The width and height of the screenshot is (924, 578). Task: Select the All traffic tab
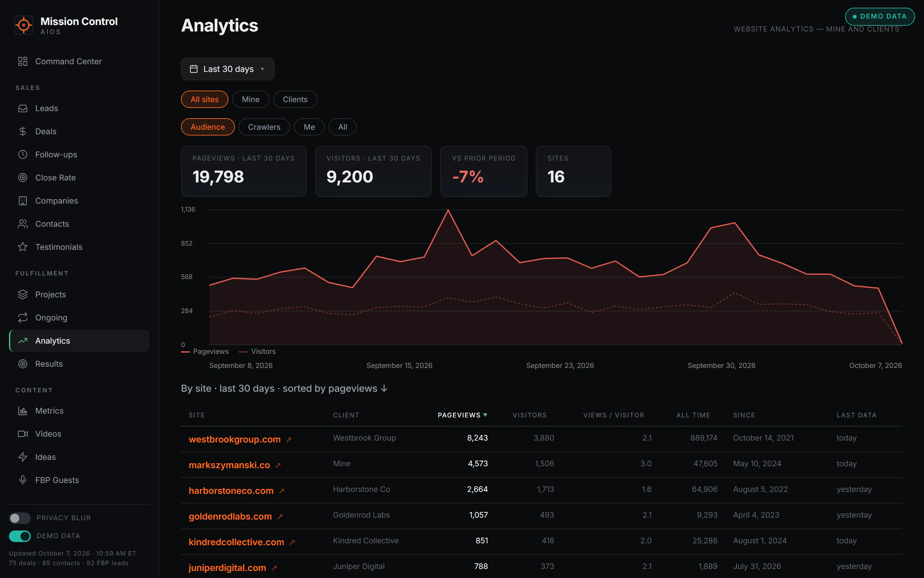(x=343, y=127)
